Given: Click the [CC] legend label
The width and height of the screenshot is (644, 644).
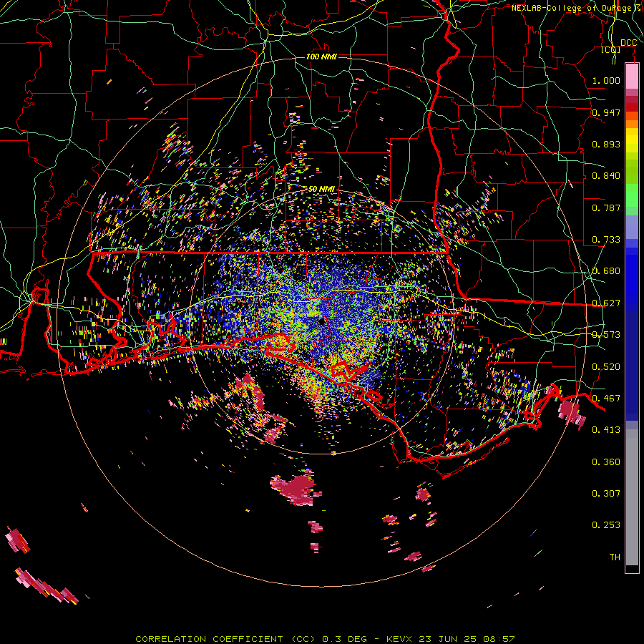Looking at the screenshot, I should [611, 49].
